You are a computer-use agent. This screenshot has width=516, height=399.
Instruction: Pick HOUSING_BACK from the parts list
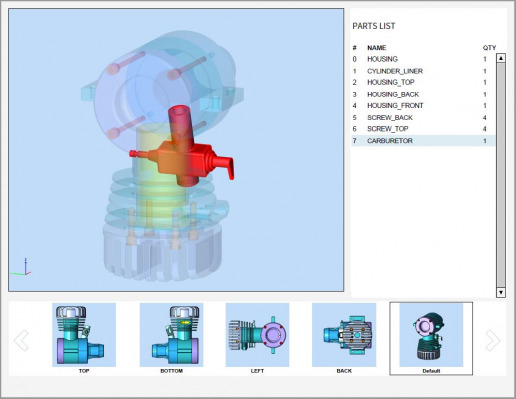[423, 94]
